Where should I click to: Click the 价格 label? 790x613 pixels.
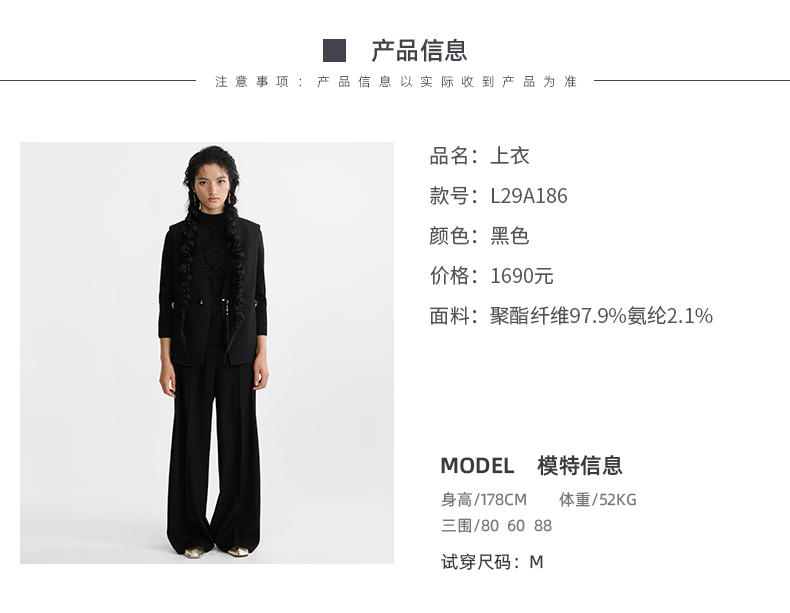449,276
